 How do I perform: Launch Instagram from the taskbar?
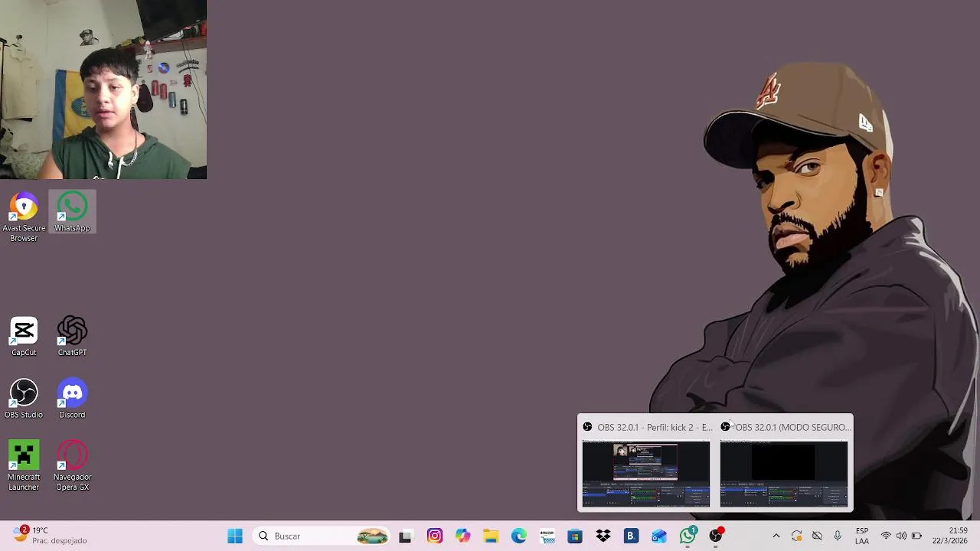(435, 536)
